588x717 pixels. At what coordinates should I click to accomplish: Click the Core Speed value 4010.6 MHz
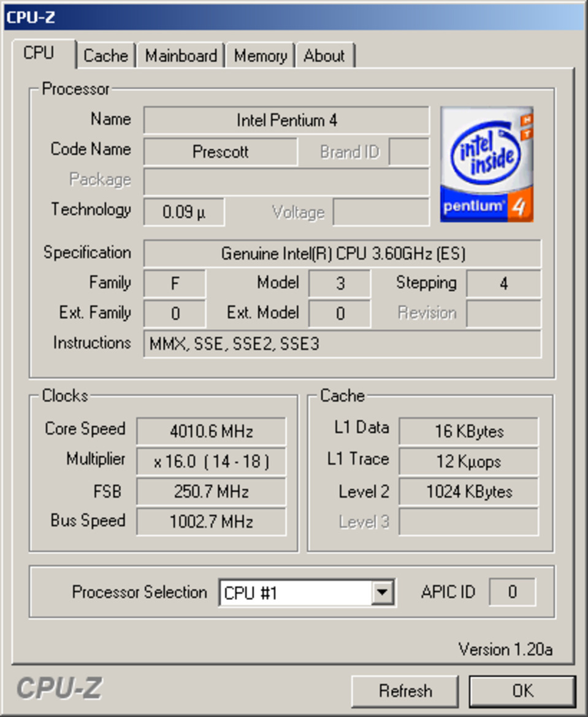coord(212,431)
